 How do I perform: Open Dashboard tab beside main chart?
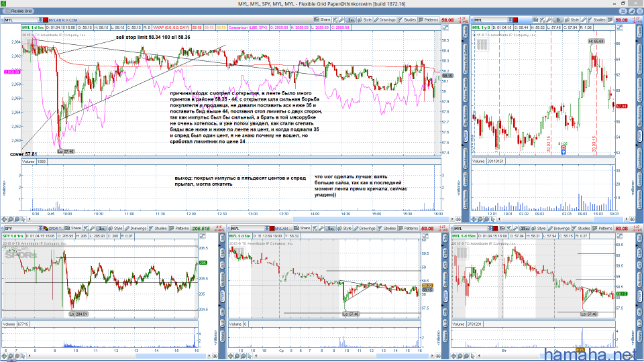tap(466, 158)
